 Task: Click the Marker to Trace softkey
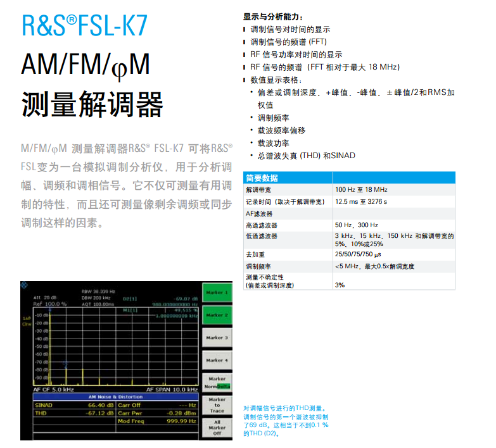pos(217,406)
